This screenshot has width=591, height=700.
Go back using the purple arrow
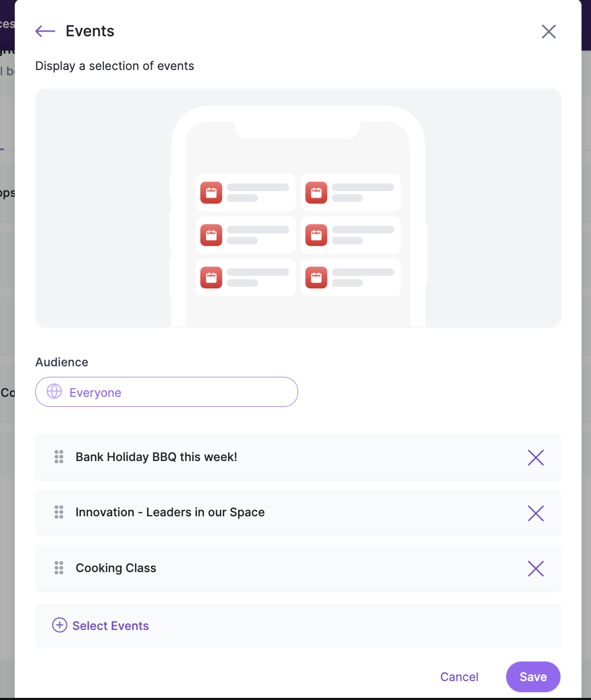click(45, 31)
